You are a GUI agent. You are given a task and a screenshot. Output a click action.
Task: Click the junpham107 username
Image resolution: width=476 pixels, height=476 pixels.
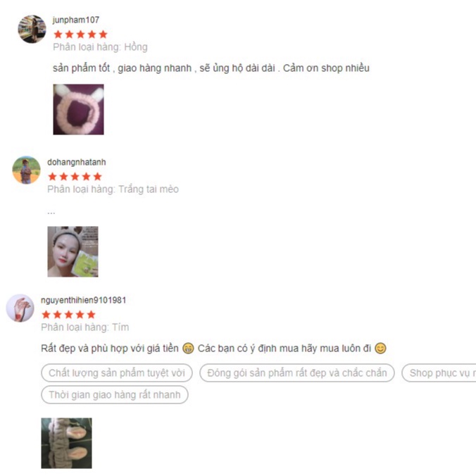(76, 20)
